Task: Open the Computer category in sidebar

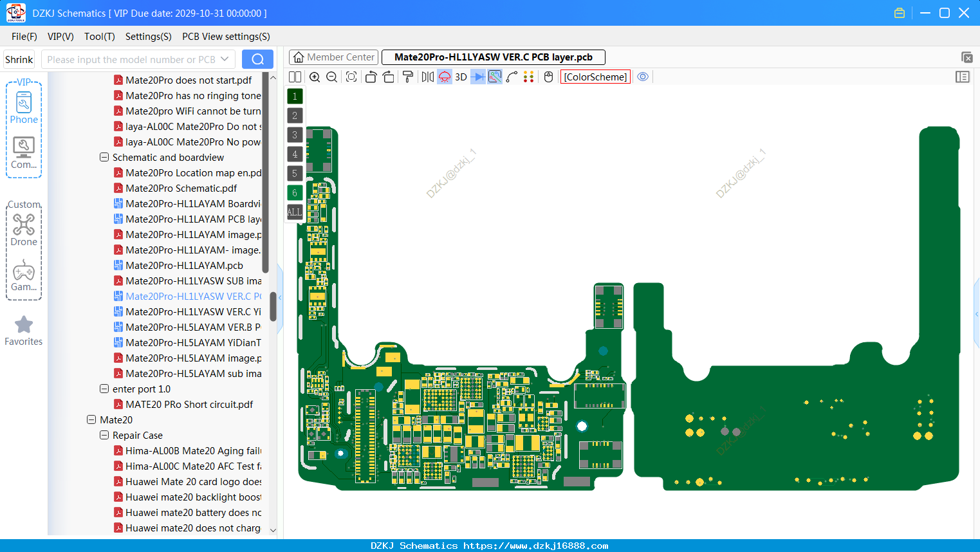Action: [24, 152]
